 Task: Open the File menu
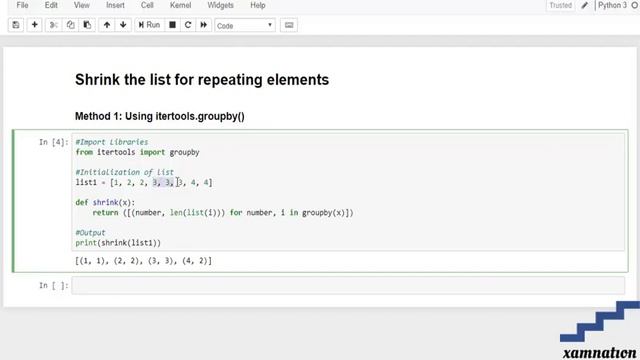[x=22, y=5]
